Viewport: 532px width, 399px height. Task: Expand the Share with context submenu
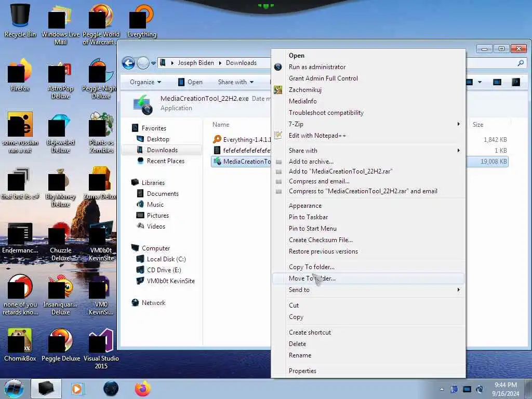coord(368,150)
